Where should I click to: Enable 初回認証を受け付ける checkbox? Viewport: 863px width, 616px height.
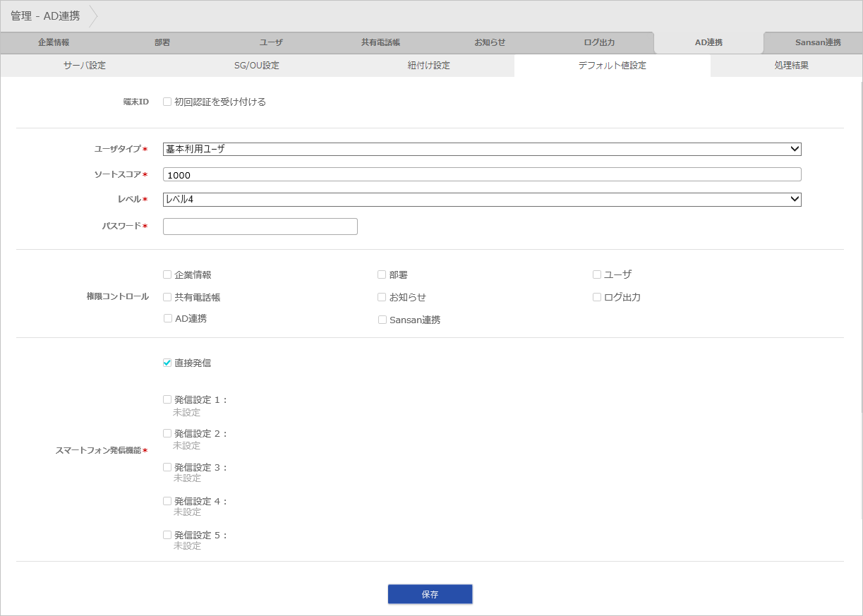167,102
